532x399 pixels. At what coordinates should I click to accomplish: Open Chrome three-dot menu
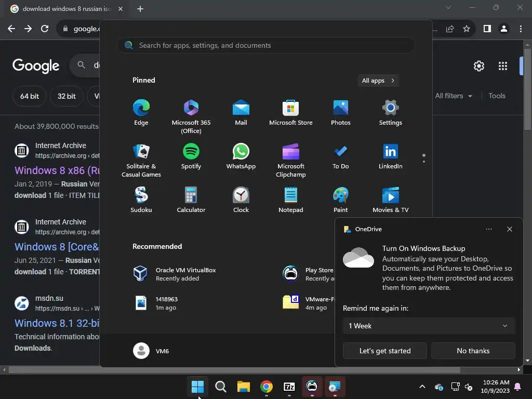[521, 29]
